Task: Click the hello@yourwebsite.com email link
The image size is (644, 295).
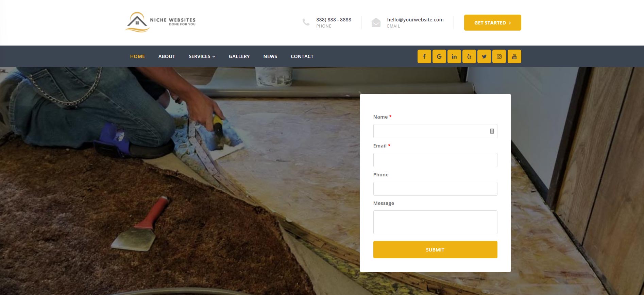Action: [x=415, y=20]
